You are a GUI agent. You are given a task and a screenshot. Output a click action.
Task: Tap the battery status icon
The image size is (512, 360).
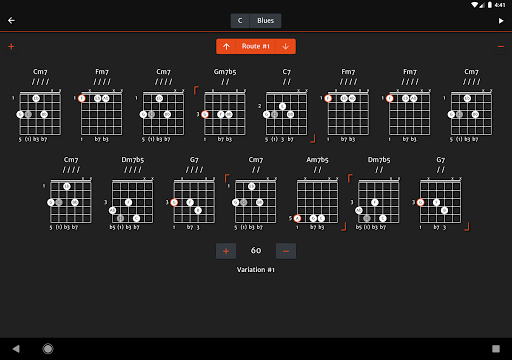click(x=490, y=5)
